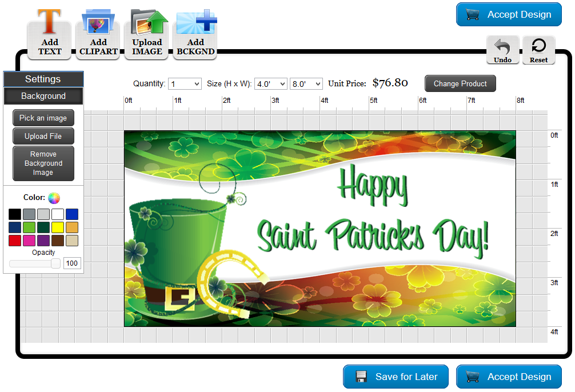Choose the yellow color swatch

(58, 227)
